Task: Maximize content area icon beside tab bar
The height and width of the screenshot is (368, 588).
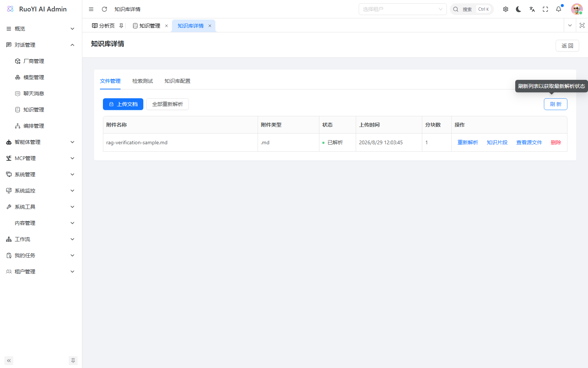Action: pos(582,25)
